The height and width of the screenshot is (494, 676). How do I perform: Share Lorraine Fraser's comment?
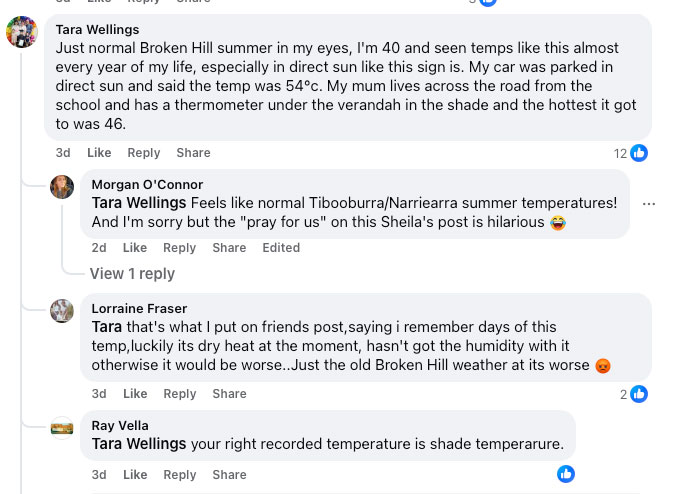[229, 394]
